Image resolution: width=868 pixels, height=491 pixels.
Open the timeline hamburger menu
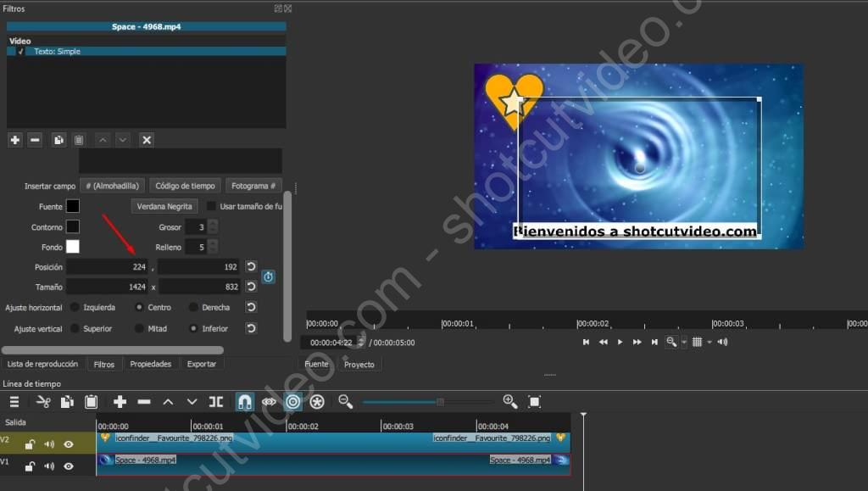tap(14, 402)
